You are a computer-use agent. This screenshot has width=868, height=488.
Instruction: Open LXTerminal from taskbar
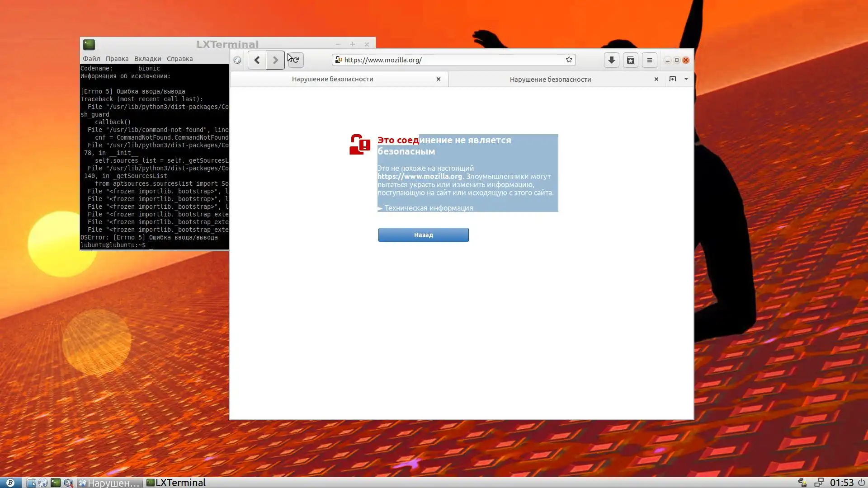pos(176,483)
